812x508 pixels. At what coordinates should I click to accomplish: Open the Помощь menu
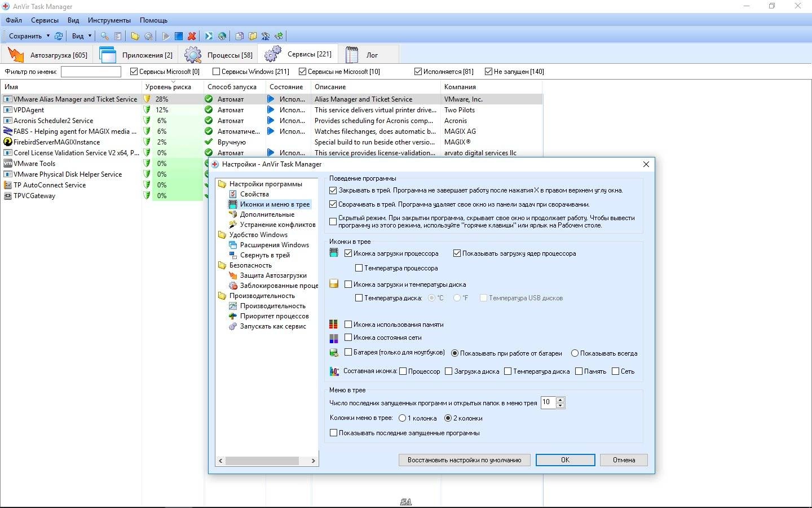154,20
